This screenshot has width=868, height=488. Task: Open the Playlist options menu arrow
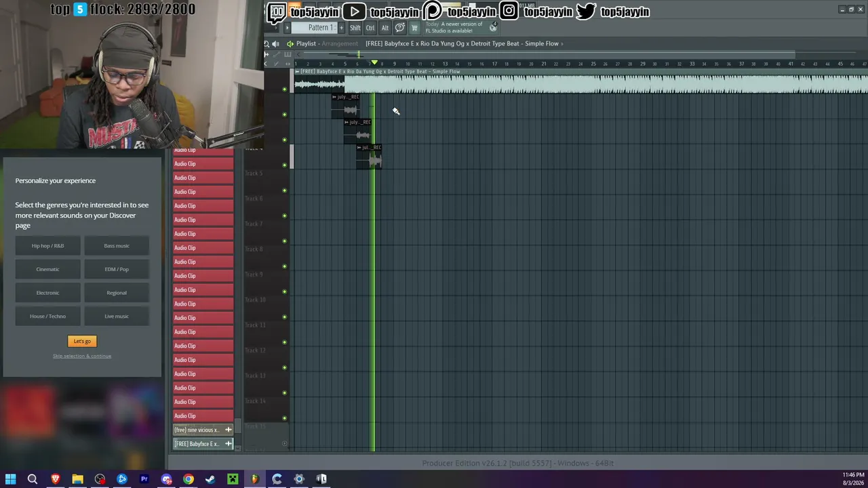click(290, 43)
